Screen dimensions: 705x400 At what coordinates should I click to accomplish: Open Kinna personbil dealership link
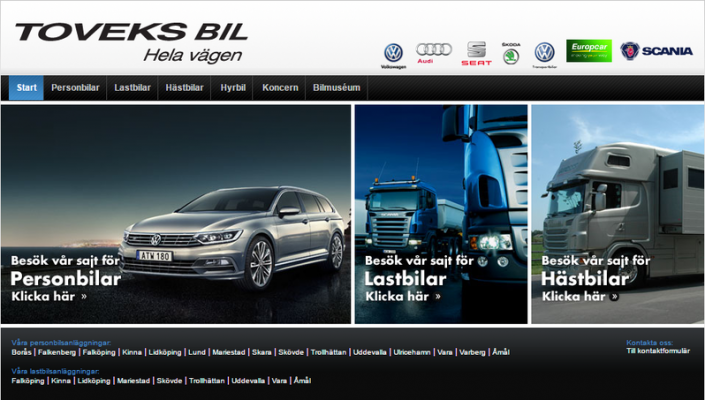[132, 352]
